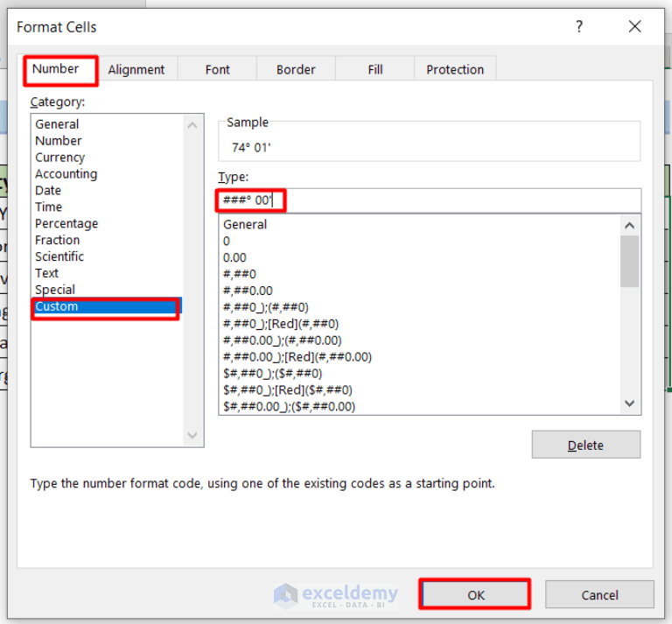Click the help question mark icon
This screenshot has height=624, width=672.
click(x=579, y=26)
